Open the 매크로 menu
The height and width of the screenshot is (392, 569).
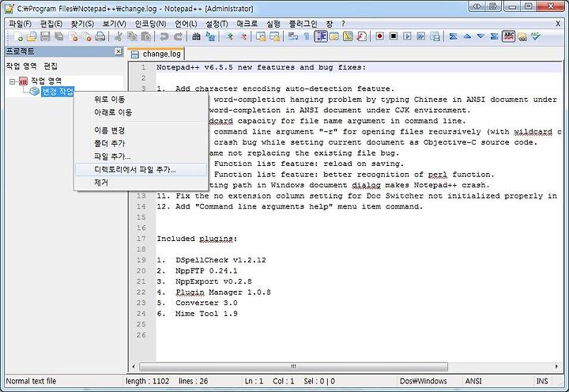coord(247,24)
